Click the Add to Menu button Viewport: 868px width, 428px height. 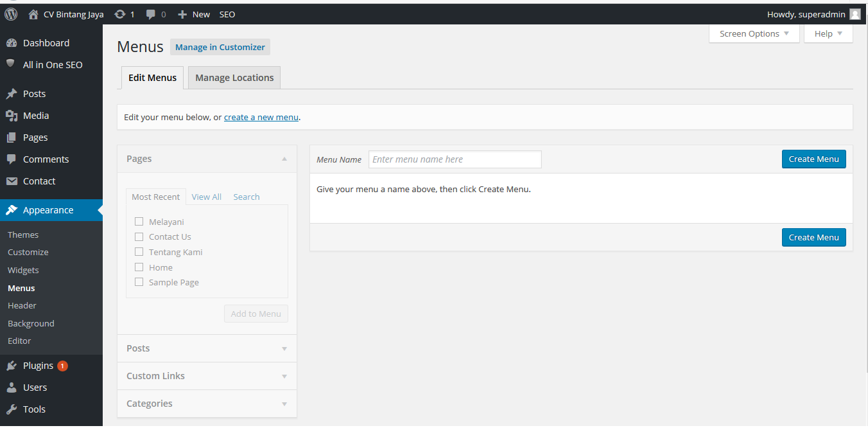pyautogui.click(x=256, y=314)
